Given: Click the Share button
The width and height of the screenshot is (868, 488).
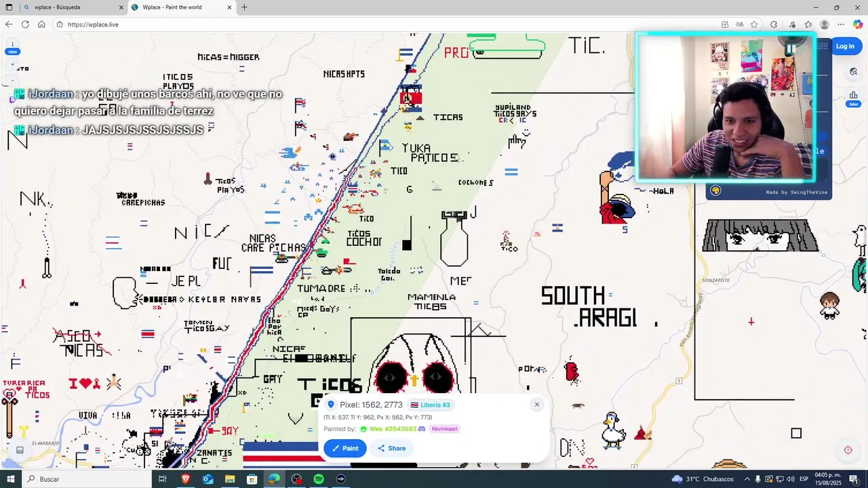Looking at the screenshot, I should 392,448.
